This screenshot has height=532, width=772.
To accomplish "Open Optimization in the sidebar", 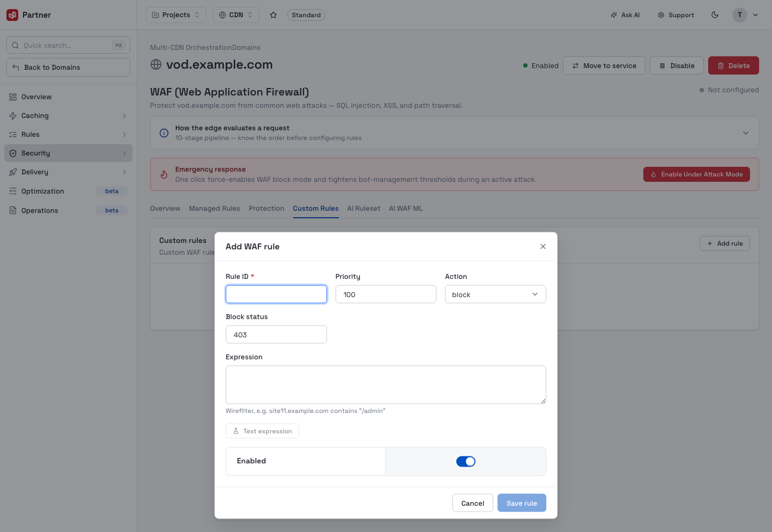I will click(68, 191).
